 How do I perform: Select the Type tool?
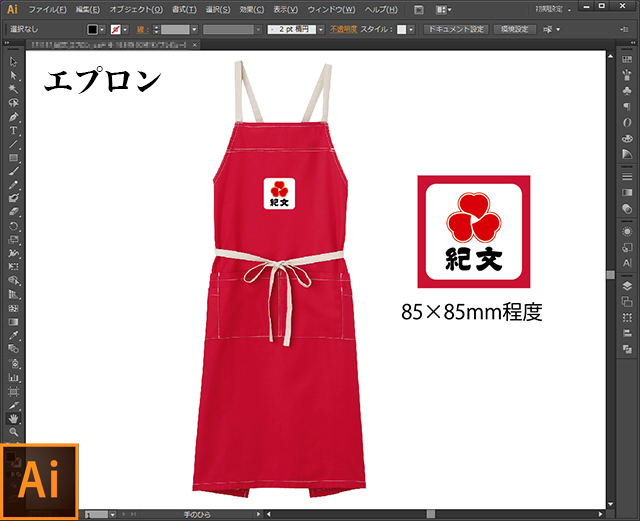(x=13, y=130)
